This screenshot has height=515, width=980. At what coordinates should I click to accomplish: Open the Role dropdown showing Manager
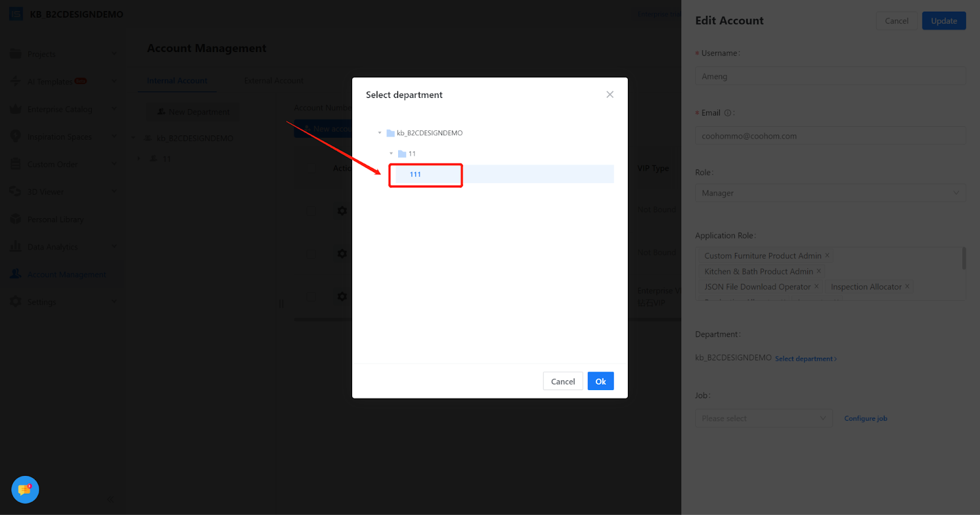tap(830, 193)
